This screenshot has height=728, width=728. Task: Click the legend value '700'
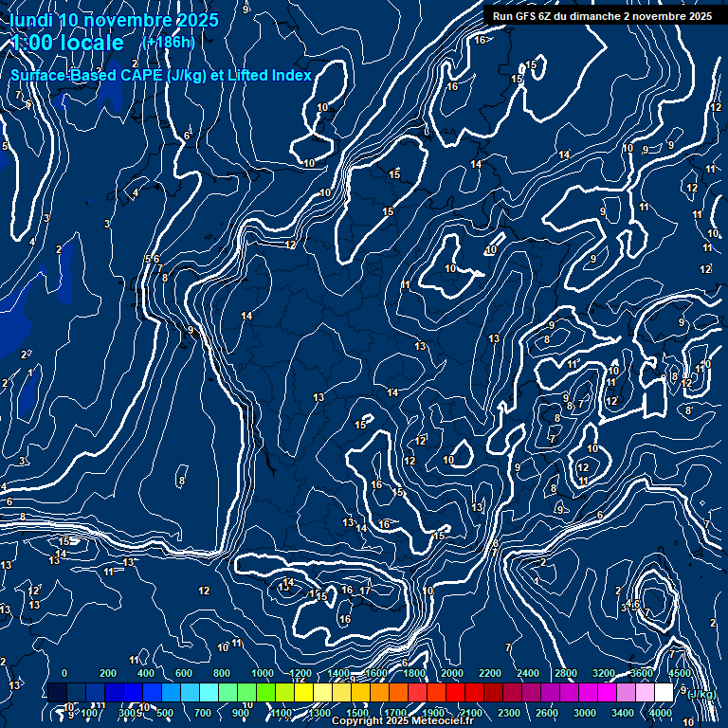point(203,713)
